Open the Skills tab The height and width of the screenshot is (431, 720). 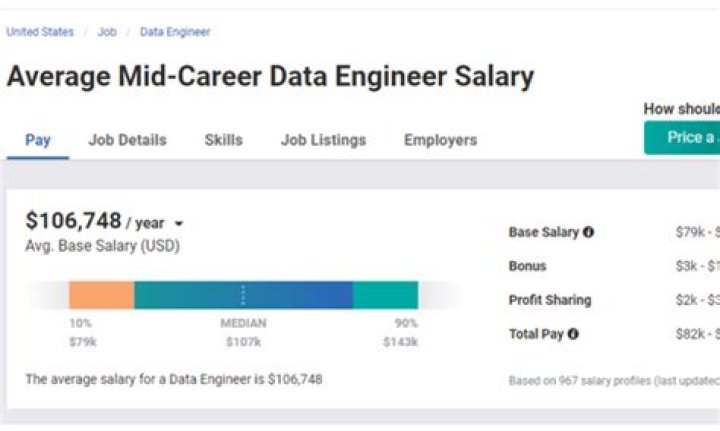(223, 140)
